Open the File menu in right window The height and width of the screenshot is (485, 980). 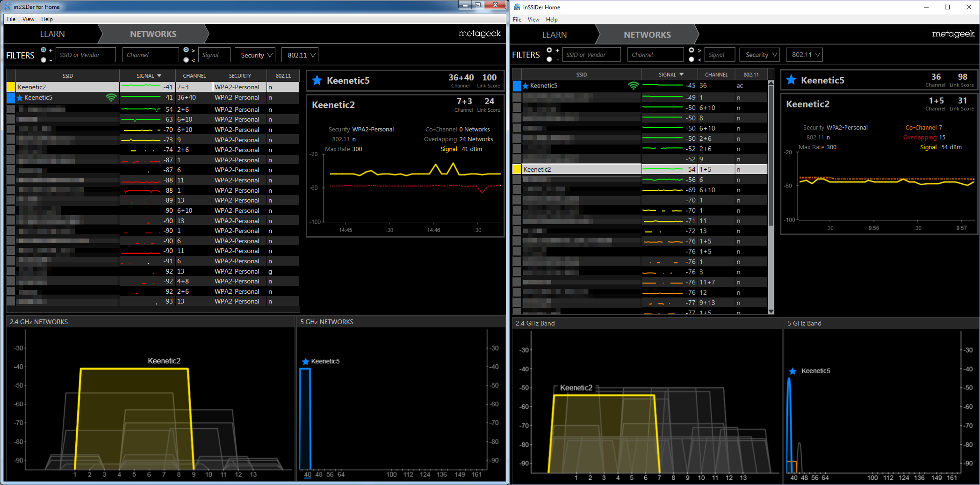[x=517, y=20]
